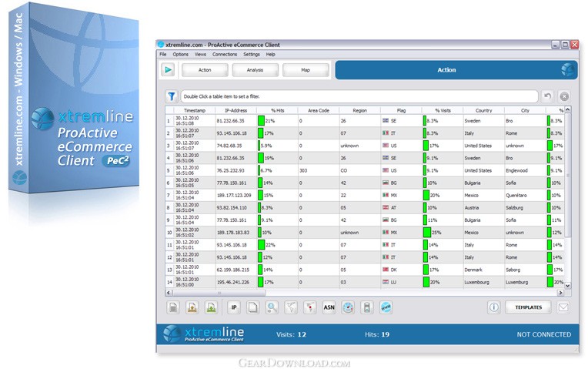Click the envelope mail icon
The height and width of the screenshot is (369, 588).
pos(563,307)
